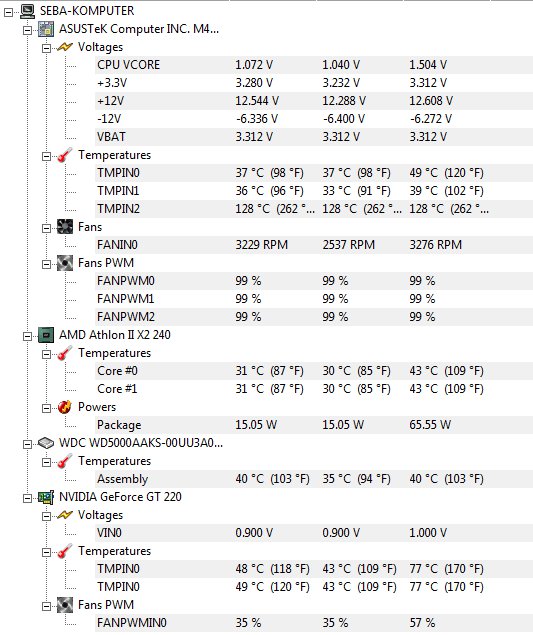This screenshot has height=635, width=533.
Task: Select the Package power row
Action: point(314,425)
